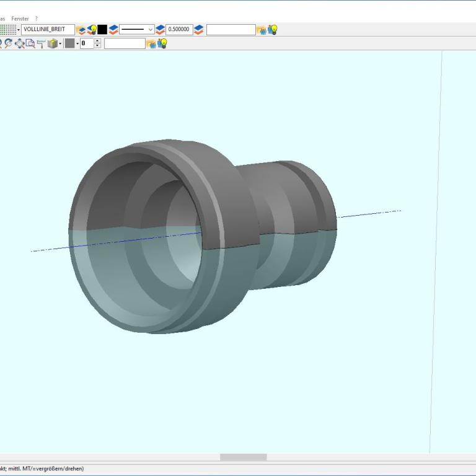Click the 3D cube view icon
The width and height of the screenshot is (476, 476).
click(x=52, y=43)
